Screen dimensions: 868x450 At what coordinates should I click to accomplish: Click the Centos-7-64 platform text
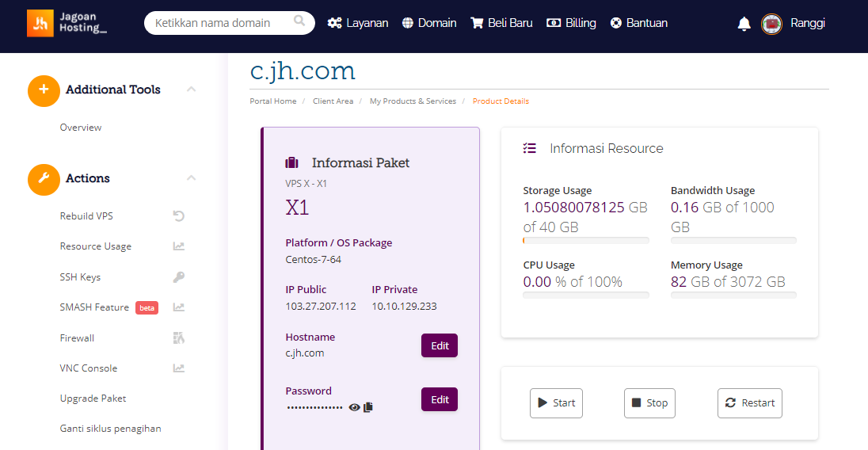[314, 260]
